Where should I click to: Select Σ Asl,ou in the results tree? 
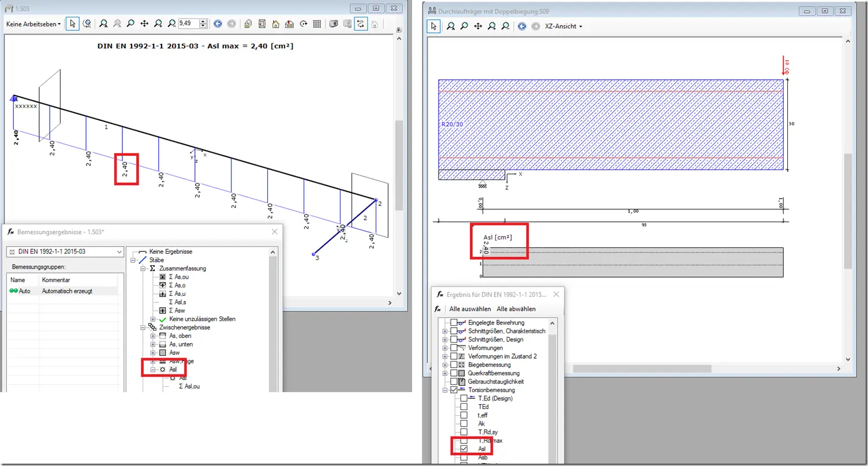point(189,386)
